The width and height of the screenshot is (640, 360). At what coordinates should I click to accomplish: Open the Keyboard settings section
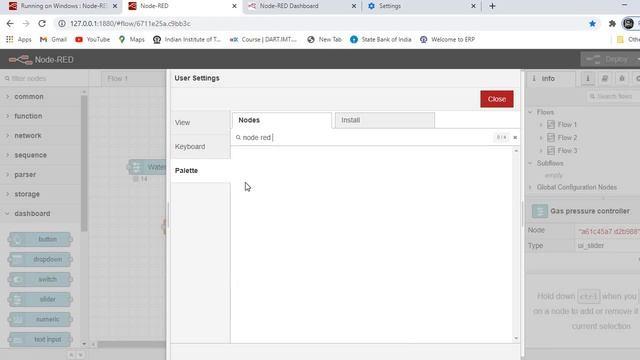(x=200, y=147)
